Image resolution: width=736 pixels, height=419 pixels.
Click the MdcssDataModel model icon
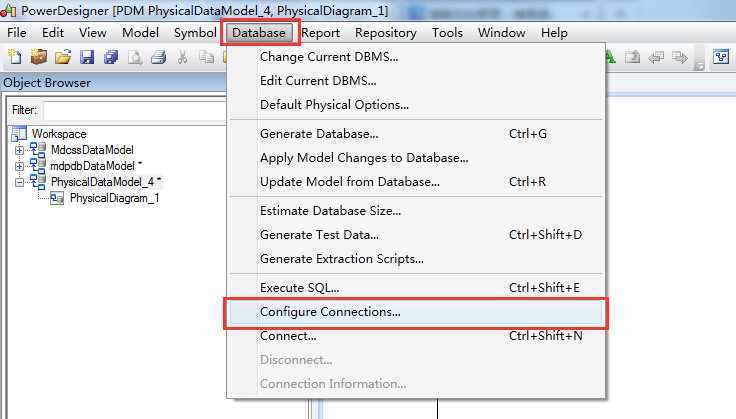(x=38, y=150)
